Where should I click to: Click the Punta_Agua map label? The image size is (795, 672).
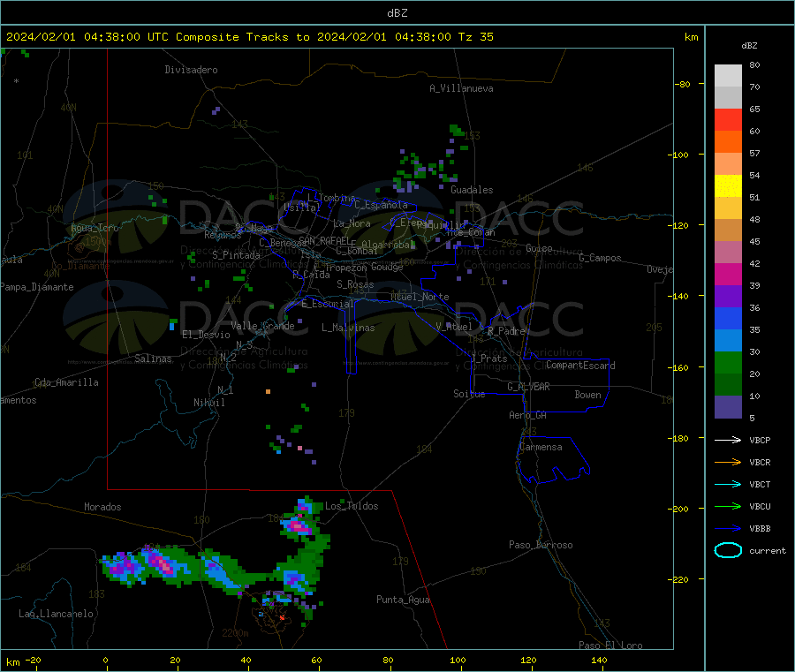tap(403, 600)
